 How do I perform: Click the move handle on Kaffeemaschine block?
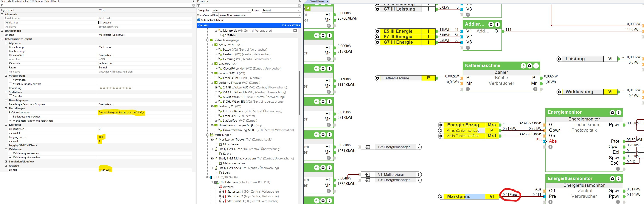click(x=523, y=66)
